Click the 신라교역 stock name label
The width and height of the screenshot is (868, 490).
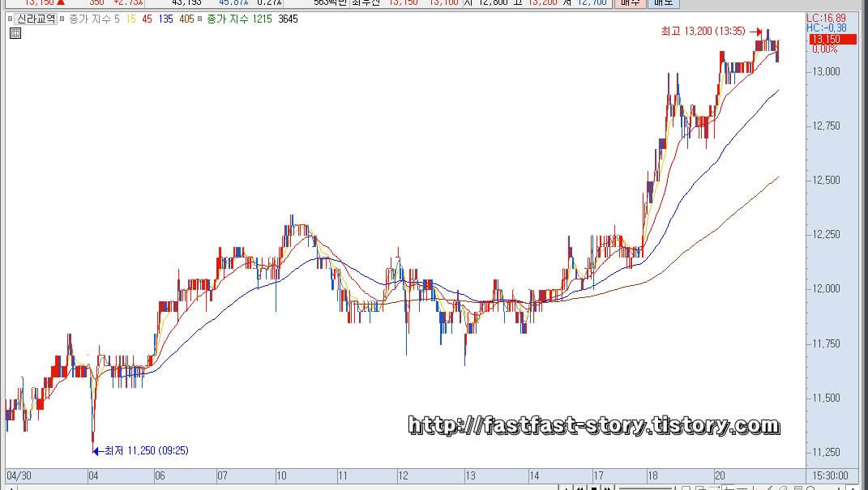click(36, 19)
